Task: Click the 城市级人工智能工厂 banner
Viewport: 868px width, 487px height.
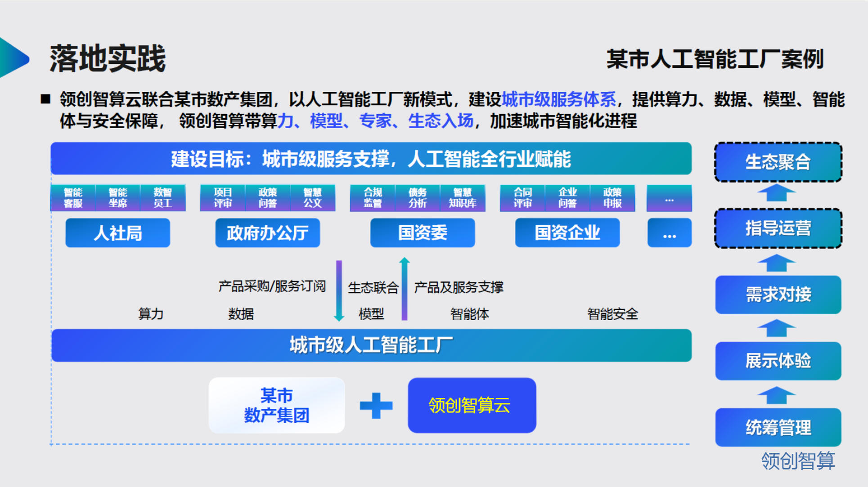Action: [371, 345]
